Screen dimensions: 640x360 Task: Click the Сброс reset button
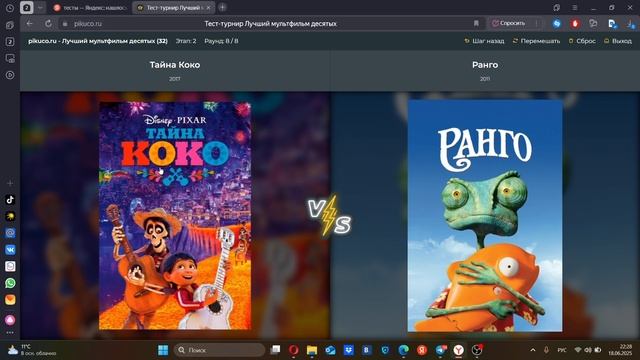582,41
